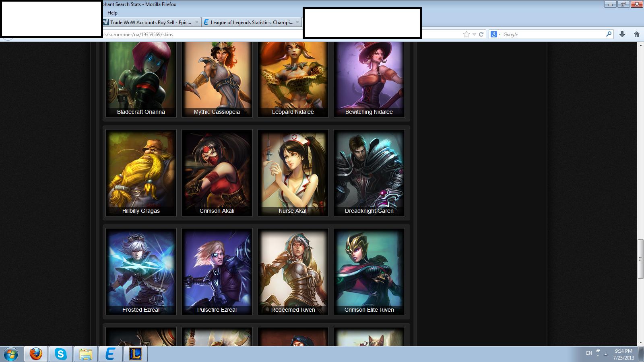Click the "Pulsefire Ezreal" label

[217, 310]
